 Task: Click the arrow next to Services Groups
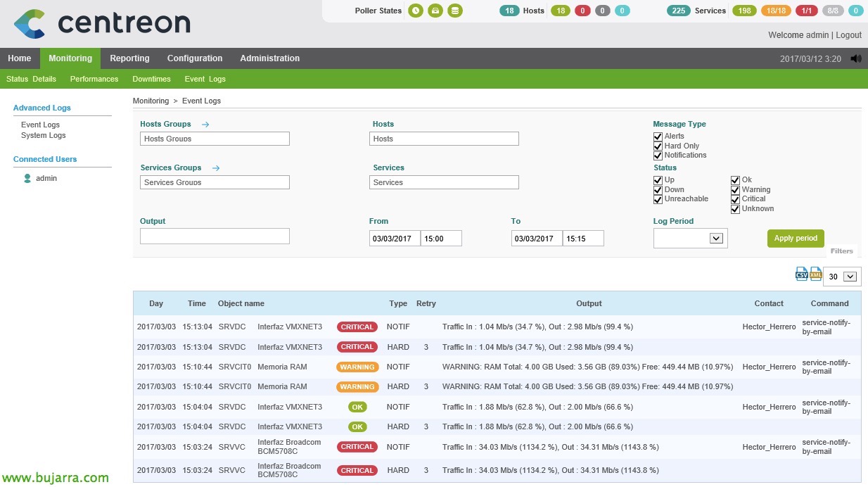coord(216,168)
